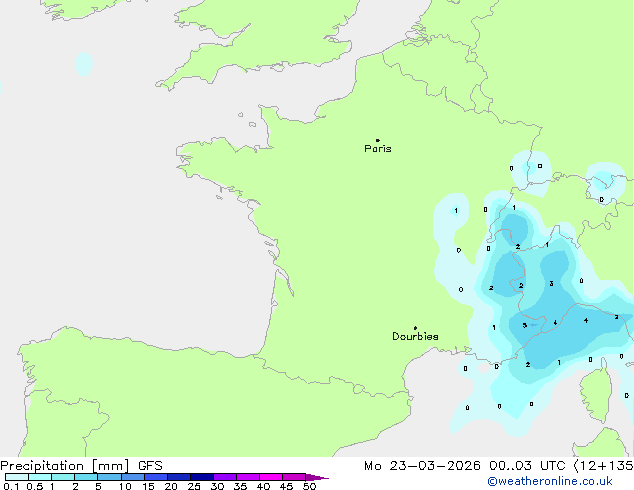634x490 pixels.
Task: Click the weatheronline.co.uk copyright link
Action: click(549, 481)
